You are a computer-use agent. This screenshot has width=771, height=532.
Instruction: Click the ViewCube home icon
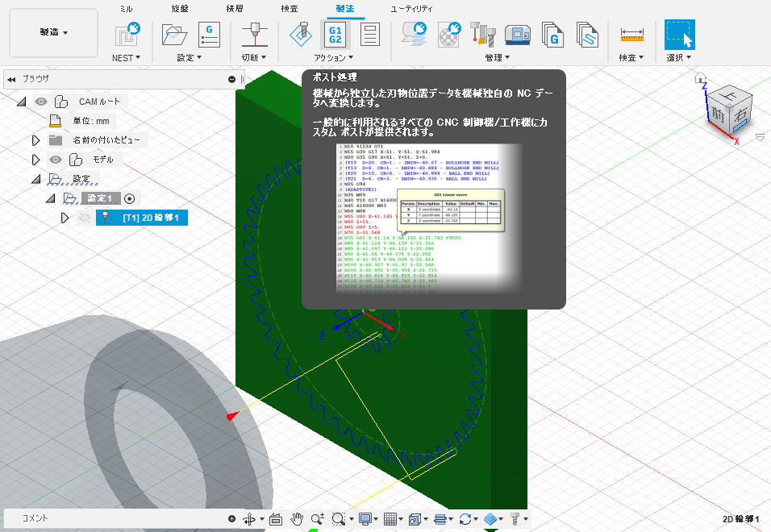tap(700, 77)
